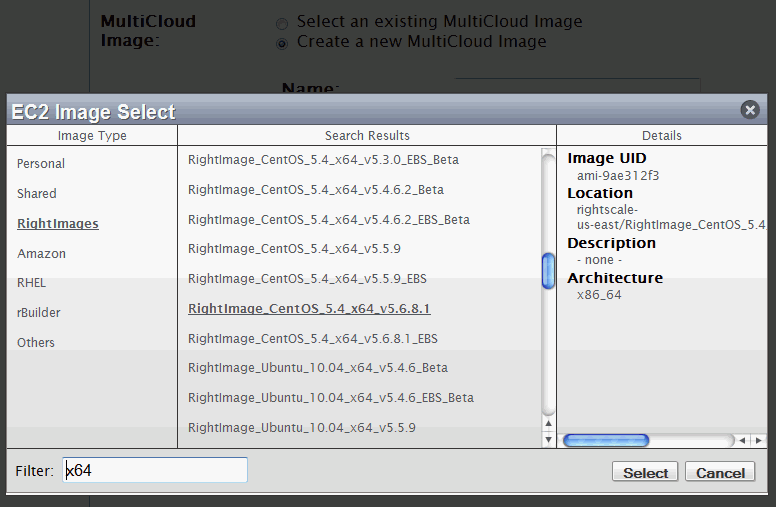Select Shared image type
Image resolution: width=776 pixels, height=507 pixels.
click(x=37, y=194)
